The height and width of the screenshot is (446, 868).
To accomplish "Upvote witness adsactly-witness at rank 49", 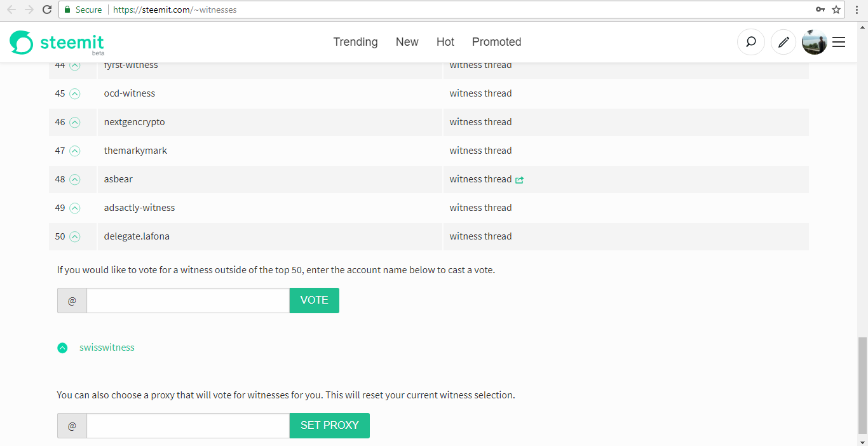I will 75,208.
